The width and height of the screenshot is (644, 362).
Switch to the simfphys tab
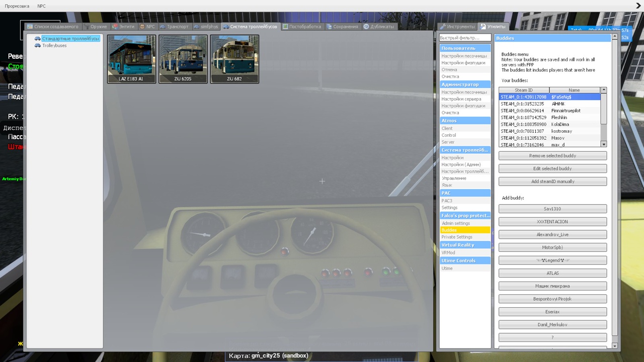[x=206, y=26]
